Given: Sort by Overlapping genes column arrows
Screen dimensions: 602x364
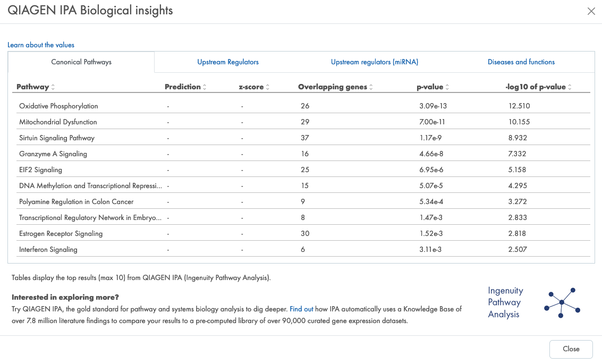Looking at the screenshot, I should [371, 87].
